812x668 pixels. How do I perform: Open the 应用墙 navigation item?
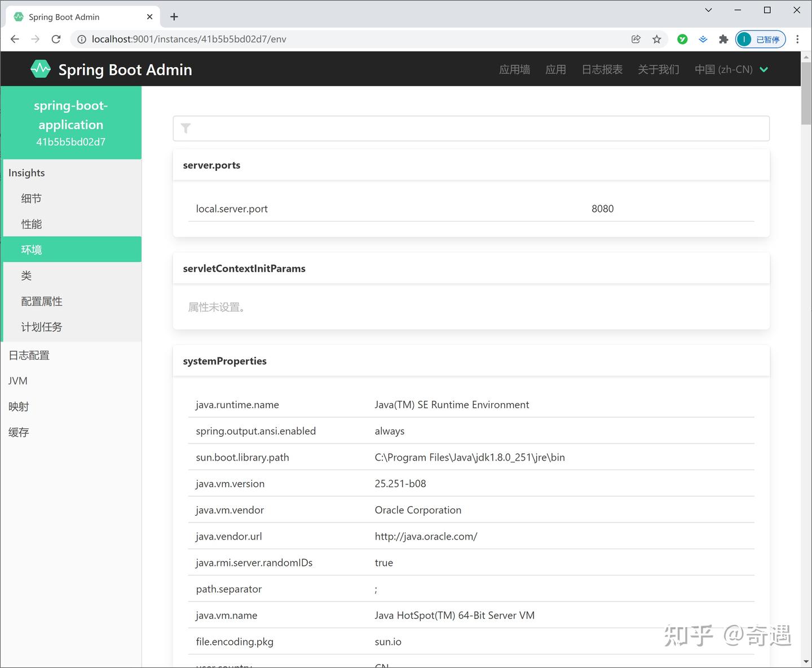[514, 69]
